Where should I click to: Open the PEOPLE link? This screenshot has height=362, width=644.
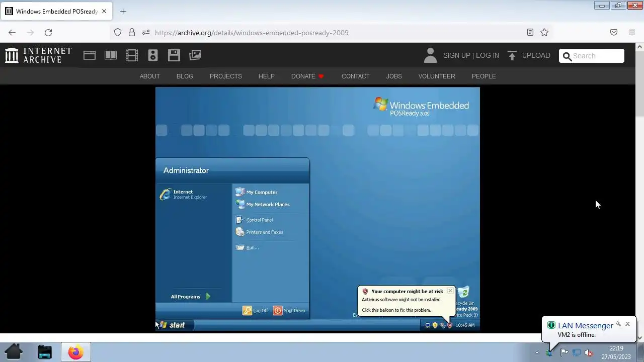point(484,76)
